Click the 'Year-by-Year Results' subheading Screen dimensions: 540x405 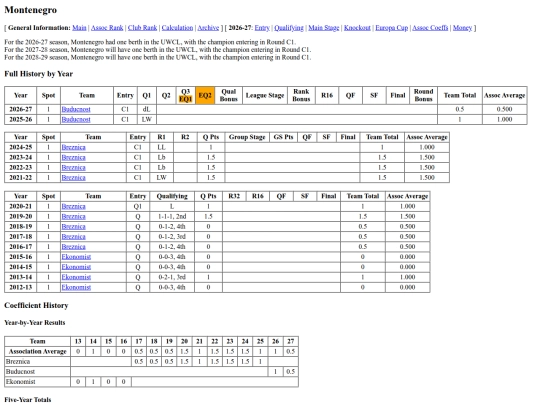tap(34, 323)
